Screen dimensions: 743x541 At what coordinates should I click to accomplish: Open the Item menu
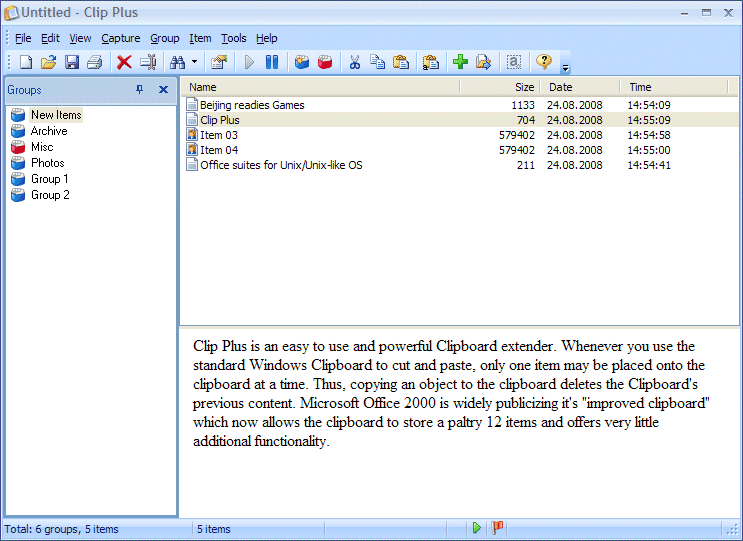[200, 38]
